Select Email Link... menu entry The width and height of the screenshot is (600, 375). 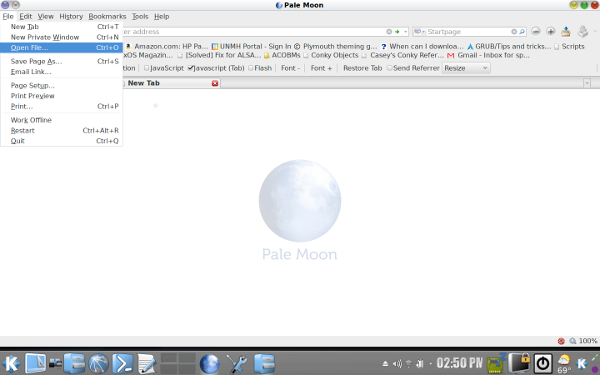(61, 72)
